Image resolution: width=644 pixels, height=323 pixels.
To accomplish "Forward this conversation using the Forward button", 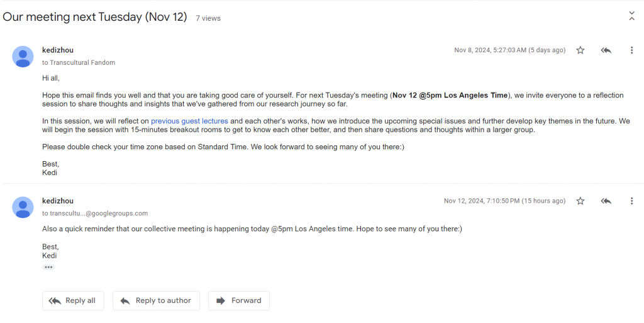I will click(x=239, y=301).
